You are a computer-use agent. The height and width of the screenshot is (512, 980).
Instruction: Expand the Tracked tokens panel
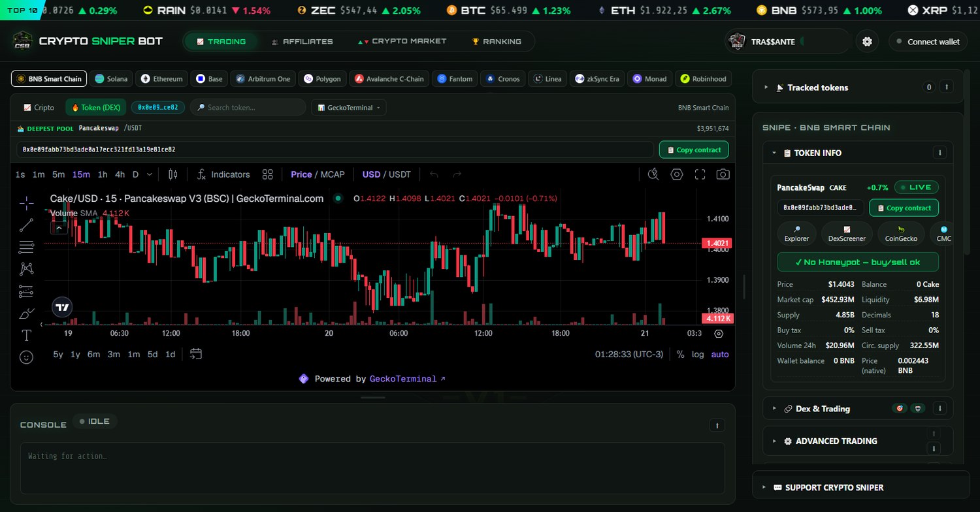pos(766,88)
